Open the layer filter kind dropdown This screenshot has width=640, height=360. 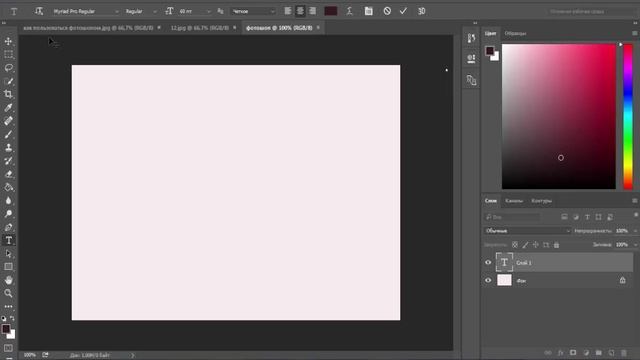[x=512, y=217]
